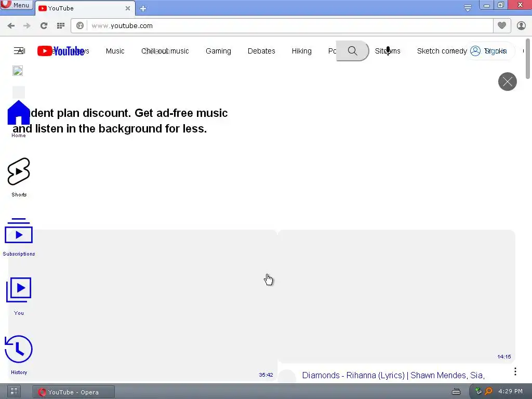
Task: Select YouTube - Opera taskbar item
Action: [74, 392]
